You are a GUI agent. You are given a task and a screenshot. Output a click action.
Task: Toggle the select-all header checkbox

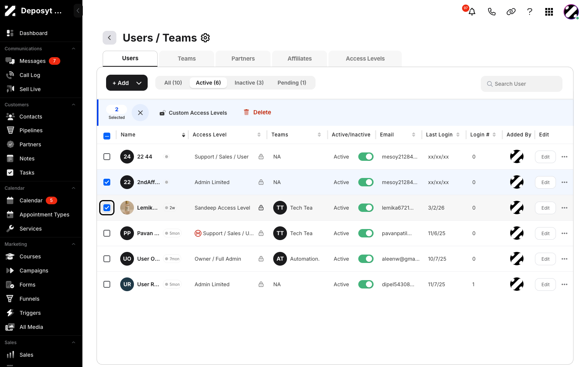(107, 136)
